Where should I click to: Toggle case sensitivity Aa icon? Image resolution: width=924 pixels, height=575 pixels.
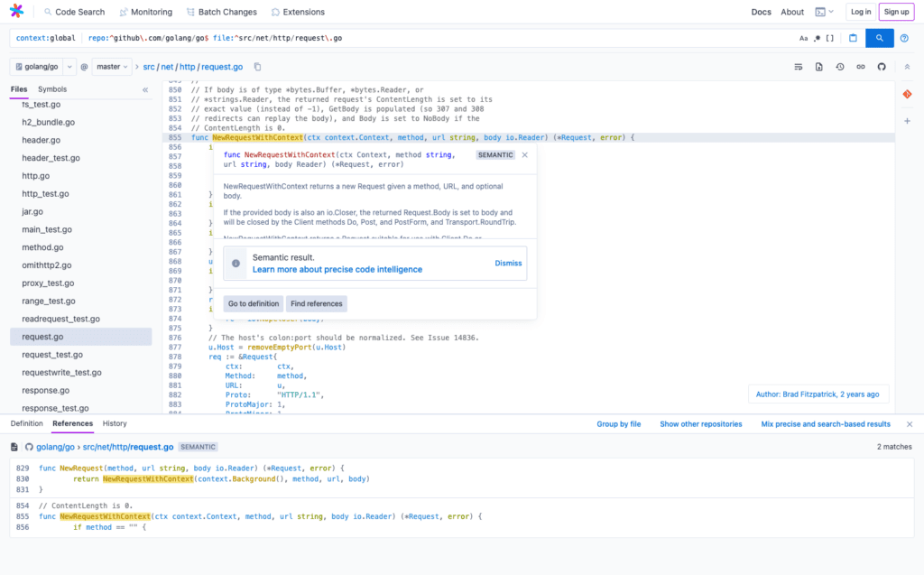coord(803,38)
